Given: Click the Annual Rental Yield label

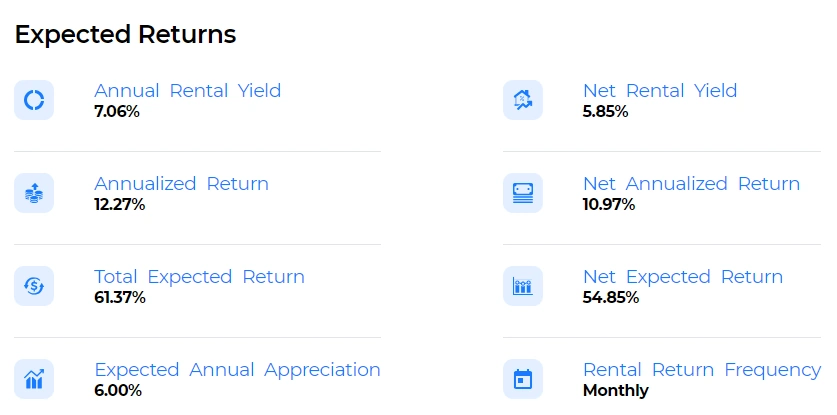Looking at the screenshot, I should (187, 91).
